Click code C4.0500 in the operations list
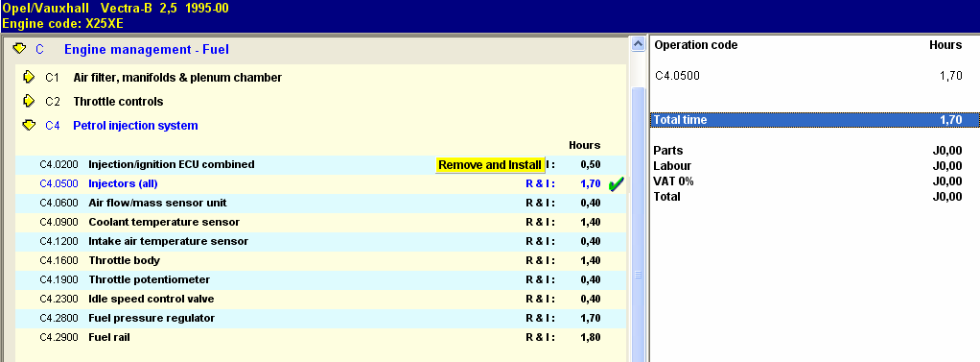Viewport: 980px width, 362px height. point(58,184)
